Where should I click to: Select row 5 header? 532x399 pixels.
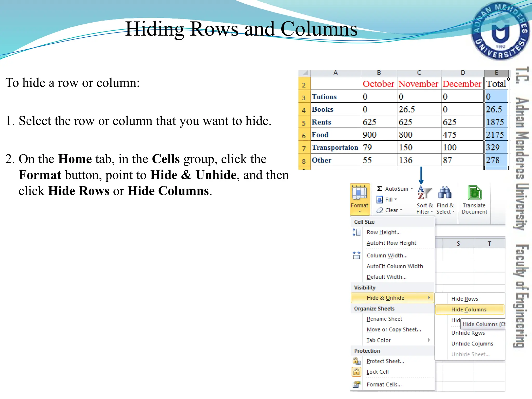[304, 122]
